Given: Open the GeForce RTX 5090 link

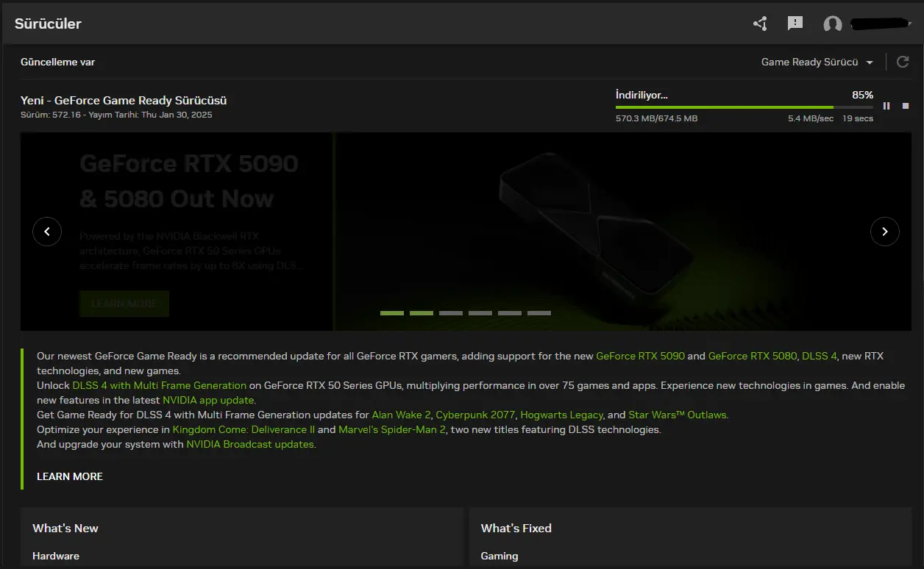Looking at the screenshot, I should coord(640,356).
